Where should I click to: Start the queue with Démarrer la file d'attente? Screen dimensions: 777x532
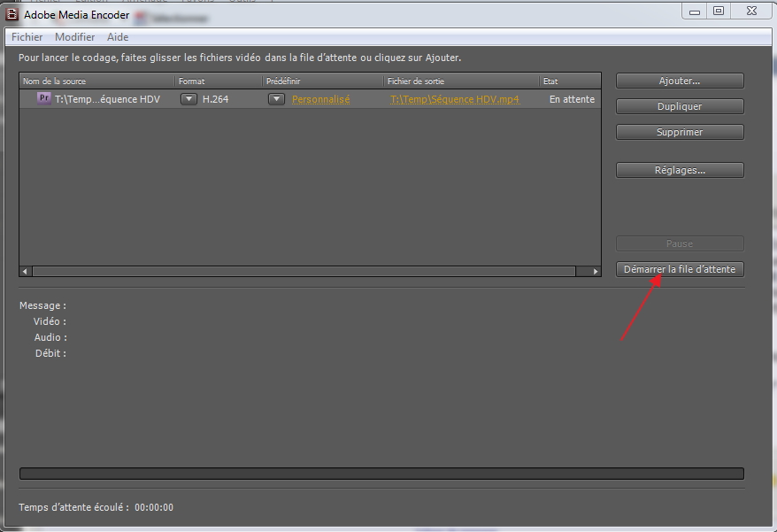click(680, 269)
